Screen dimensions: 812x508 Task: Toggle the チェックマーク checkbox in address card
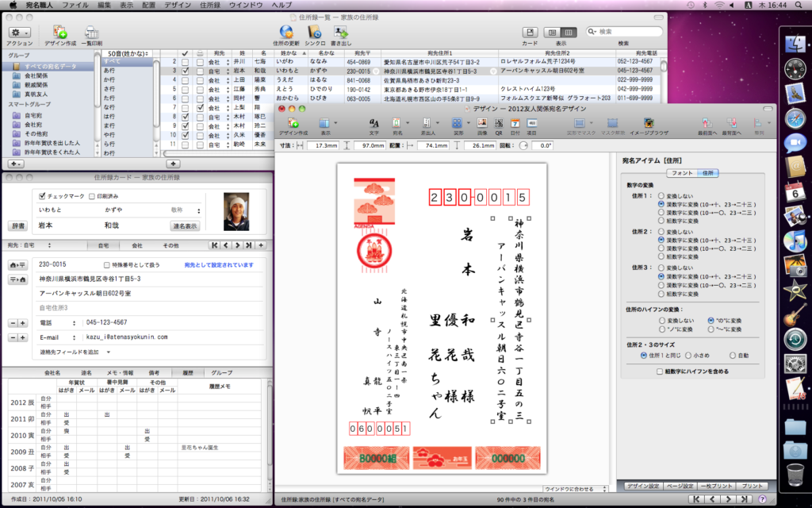[43, 196]
